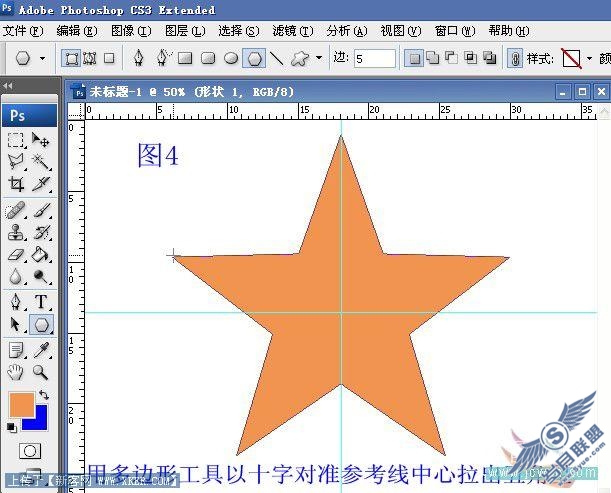Toggle Quick Mask mode
This screenshot has width=611, height=493.
pyautogui.click(x=30, y=451)
